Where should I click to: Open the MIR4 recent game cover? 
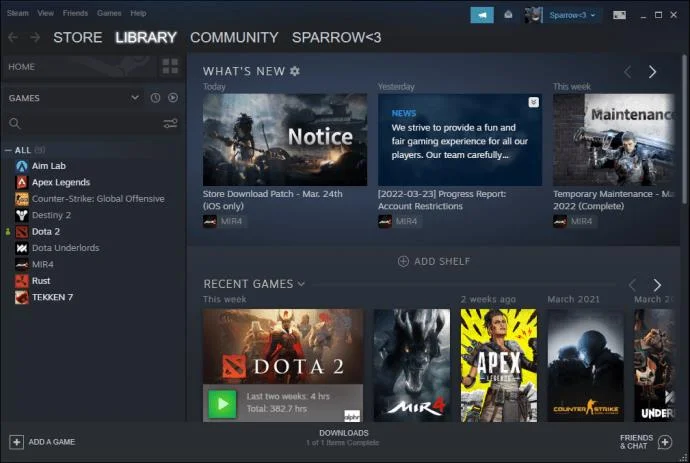point(412,365)
